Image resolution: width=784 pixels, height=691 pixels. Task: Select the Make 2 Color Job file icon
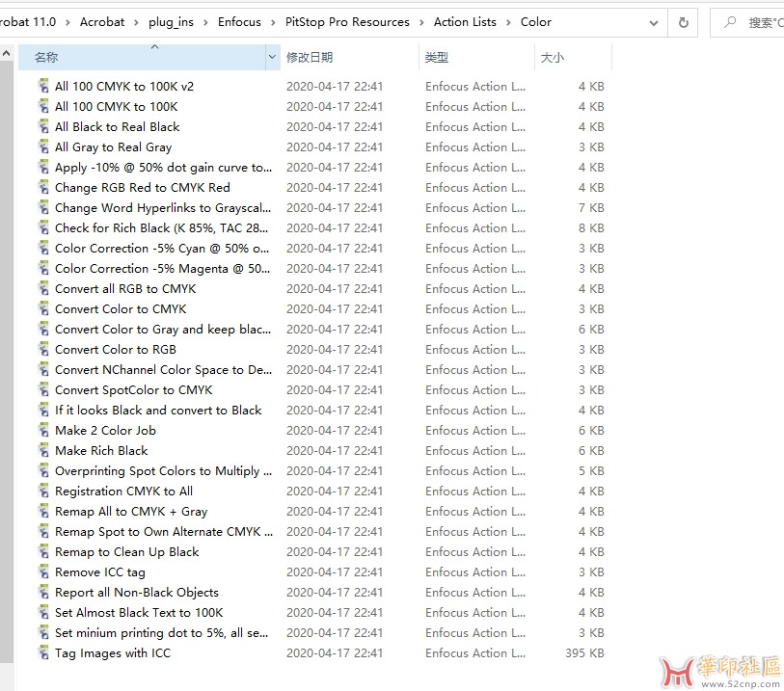coord(44,430)
